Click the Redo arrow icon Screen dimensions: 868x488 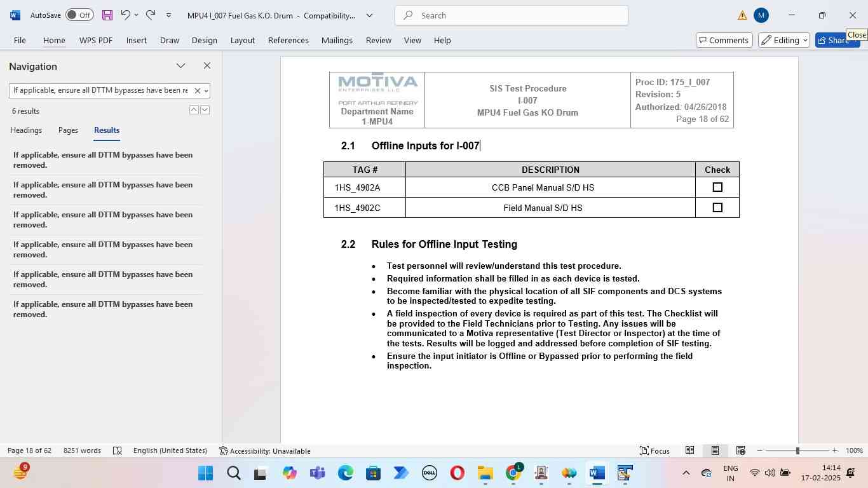point(151,15)
